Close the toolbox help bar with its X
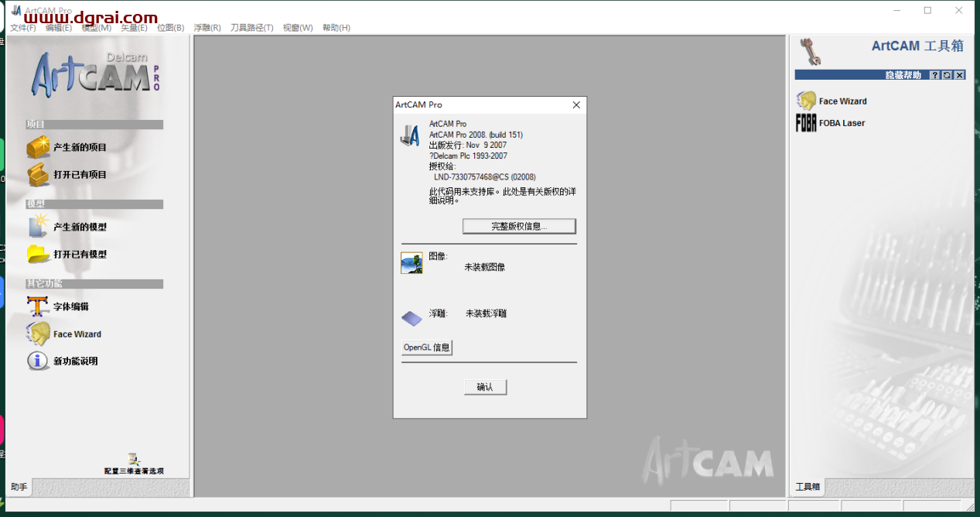Viewport: 980px width, 517px height. (960, 75)
